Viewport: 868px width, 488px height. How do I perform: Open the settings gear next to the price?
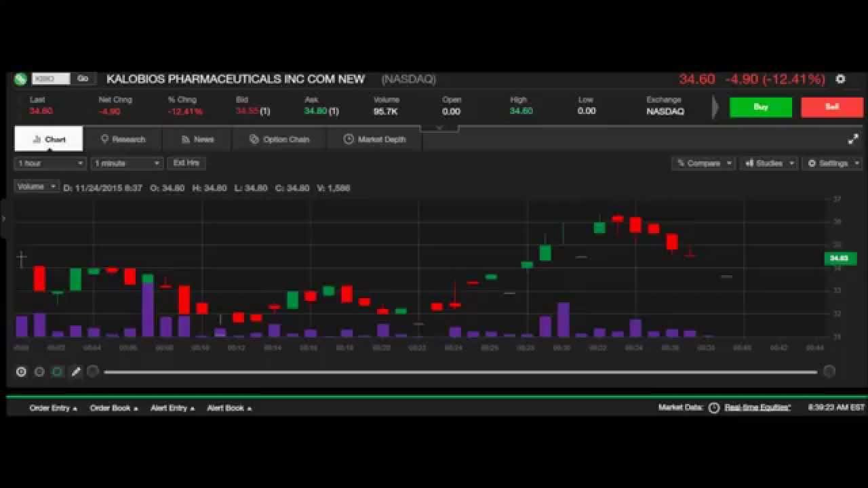840,79
